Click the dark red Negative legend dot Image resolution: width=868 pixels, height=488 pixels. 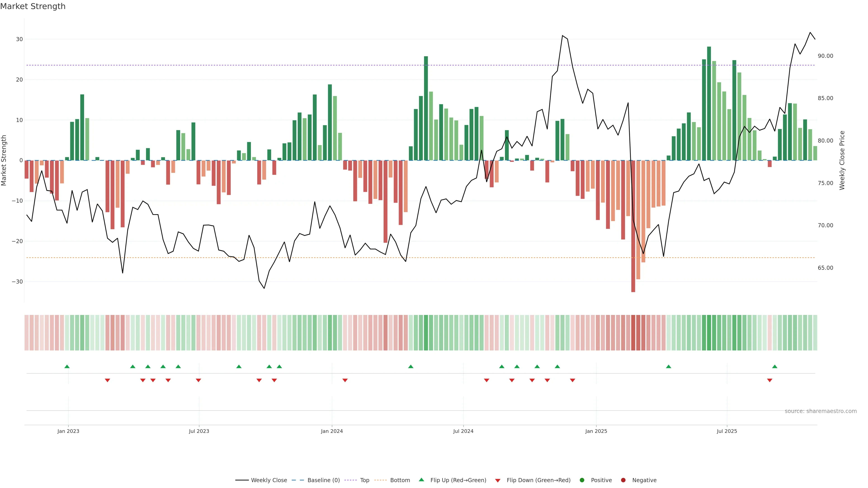pos(623,480)
